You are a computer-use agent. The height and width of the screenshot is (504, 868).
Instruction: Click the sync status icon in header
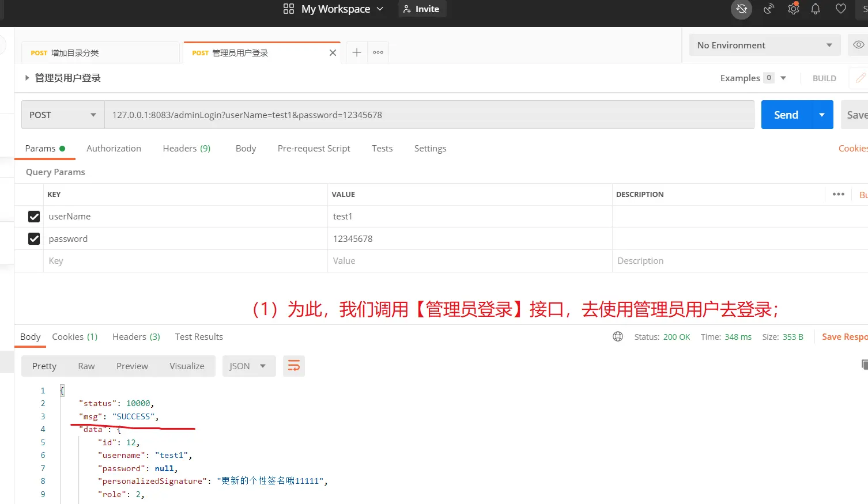point(741,9)
